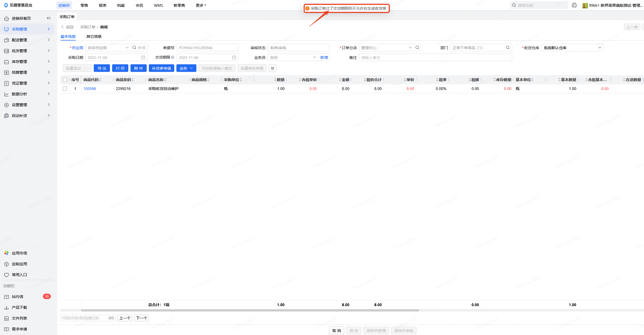Screen dimensions: 644x335
Task: Expand the 收货仓库 dropdown
Action: point(600,48)
